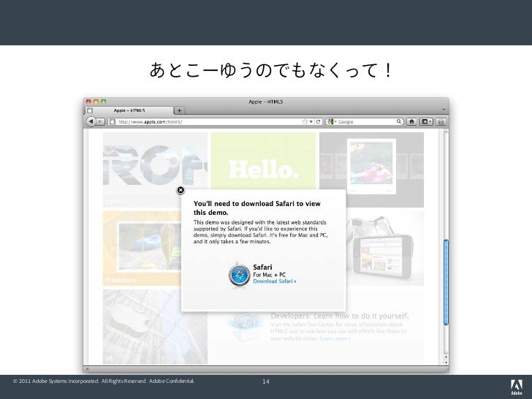Click the rightmost toolbar add-on icon

441,121
